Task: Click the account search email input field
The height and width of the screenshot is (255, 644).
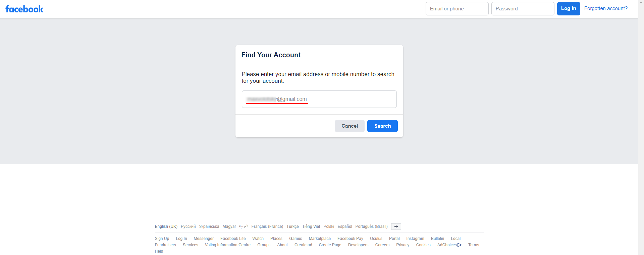Action: [319, 99]
